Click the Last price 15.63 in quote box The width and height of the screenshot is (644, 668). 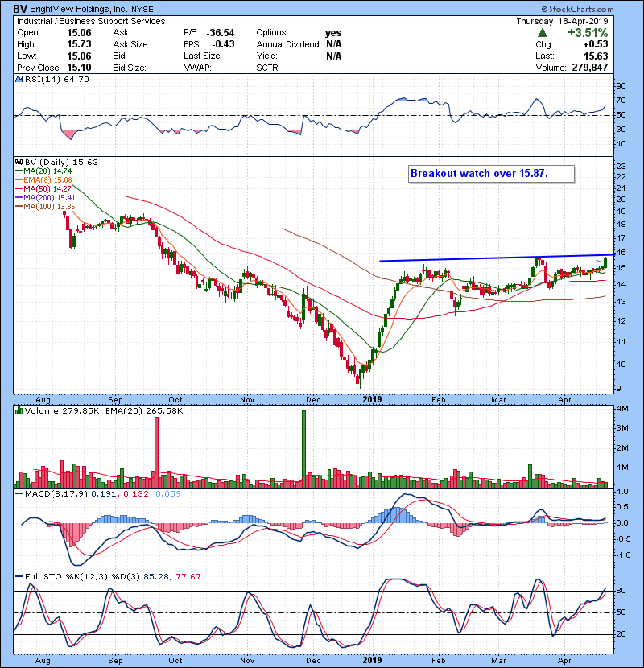596,56
